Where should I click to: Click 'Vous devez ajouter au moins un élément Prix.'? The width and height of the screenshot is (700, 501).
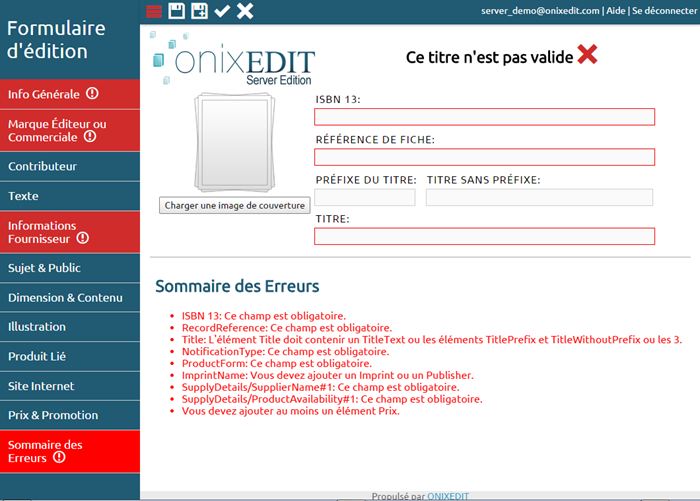(x=290, y=411)
